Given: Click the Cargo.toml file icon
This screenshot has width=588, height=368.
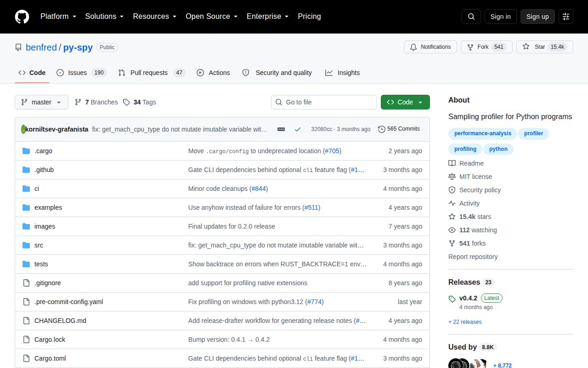Looking at the screenshot, I should pos(26,358).
